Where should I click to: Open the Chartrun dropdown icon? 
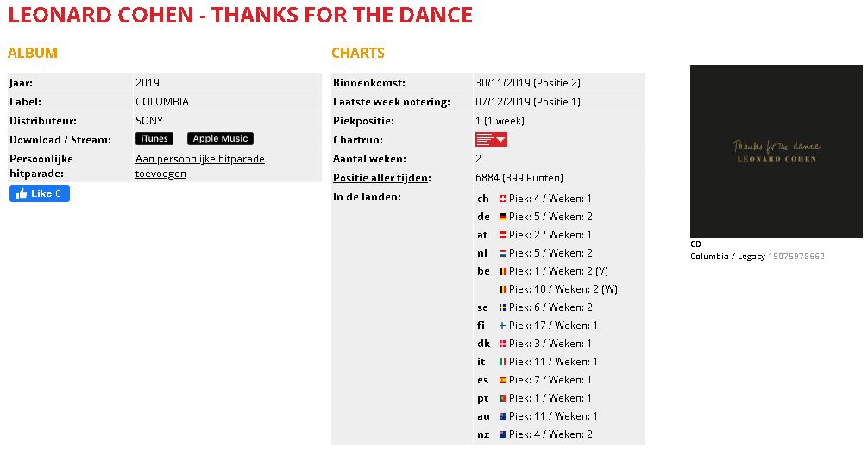pyautogui.click(x=491, y=140)
